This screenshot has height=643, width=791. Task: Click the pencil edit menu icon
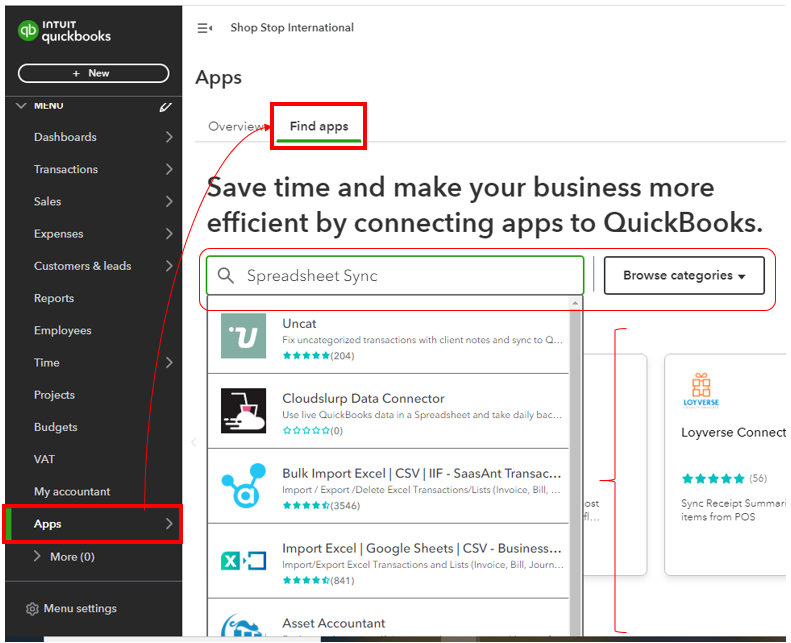(x=165, y=107)
